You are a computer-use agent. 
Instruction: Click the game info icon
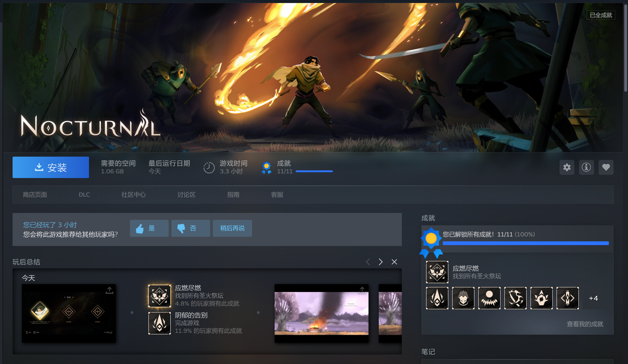click(x=586, y=167)
